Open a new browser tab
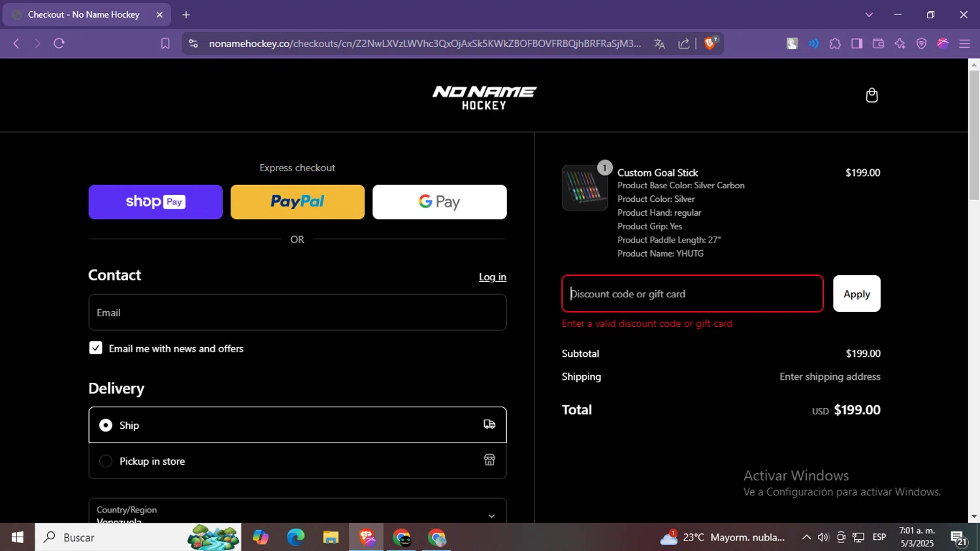 pyautogui.click(x=186, y=14)
